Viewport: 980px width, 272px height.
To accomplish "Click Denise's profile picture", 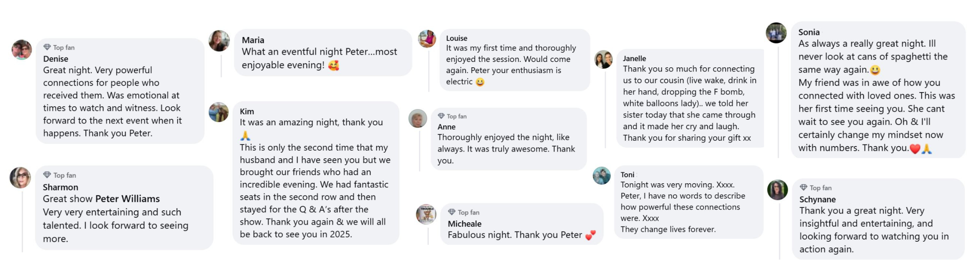I will (22, 50).
